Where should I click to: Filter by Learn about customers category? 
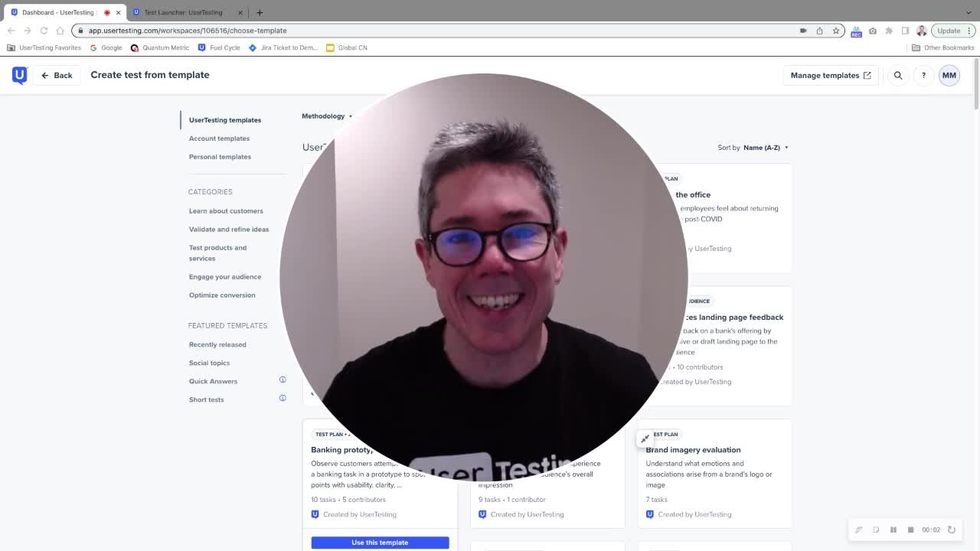tap(226, 211)
